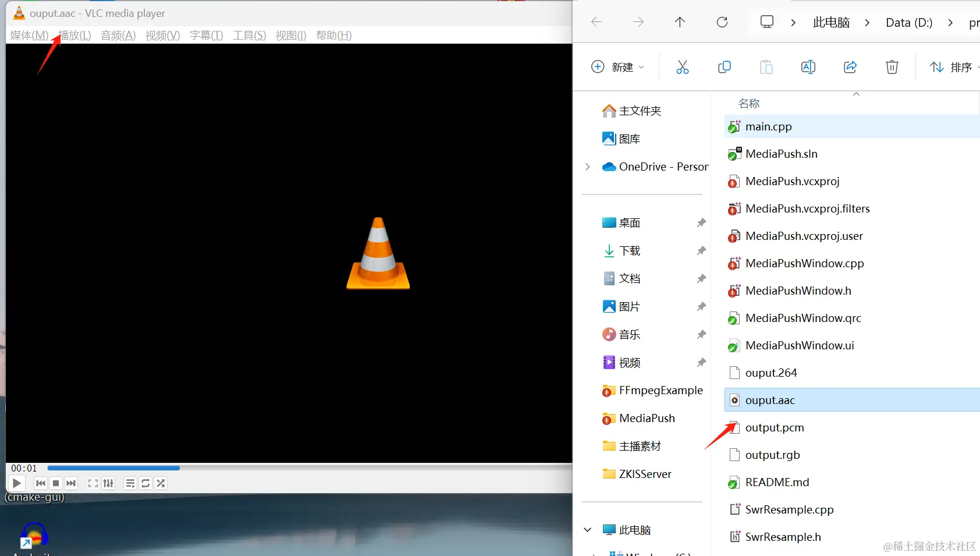980x556 pixels.
Task: Open 主播素材 folder in navigation pane
Action: 631,446
